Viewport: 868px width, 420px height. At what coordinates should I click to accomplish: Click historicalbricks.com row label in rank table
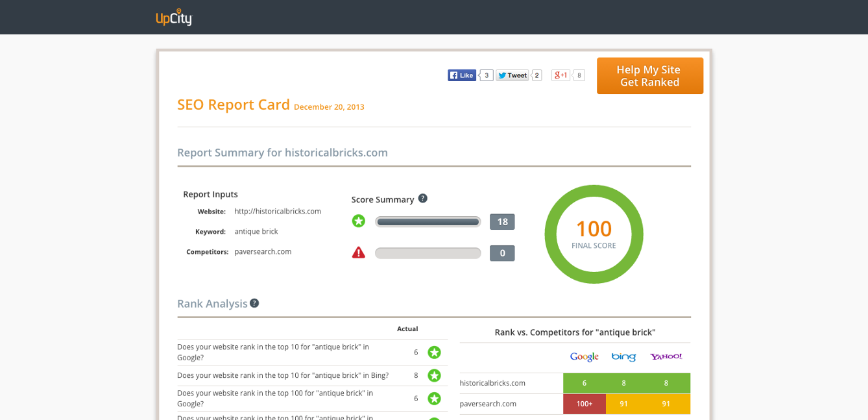click(492, 383)
